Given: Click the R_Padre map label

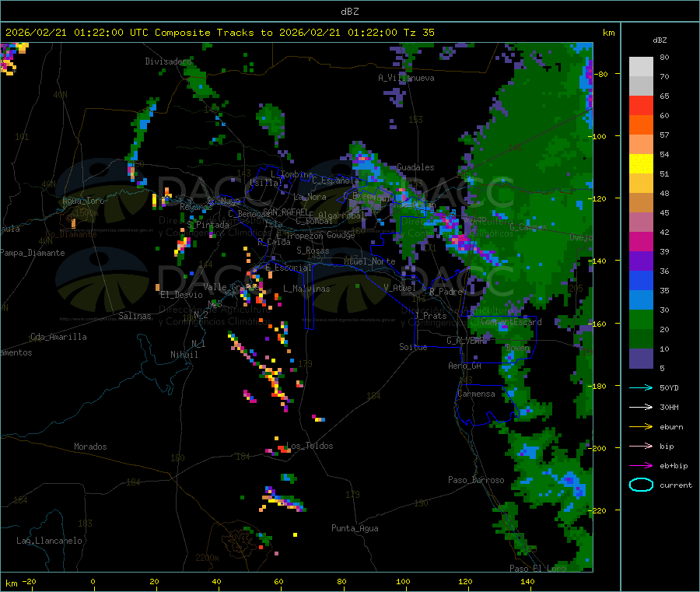Looking at the screenshot, I should coord(446,292).
